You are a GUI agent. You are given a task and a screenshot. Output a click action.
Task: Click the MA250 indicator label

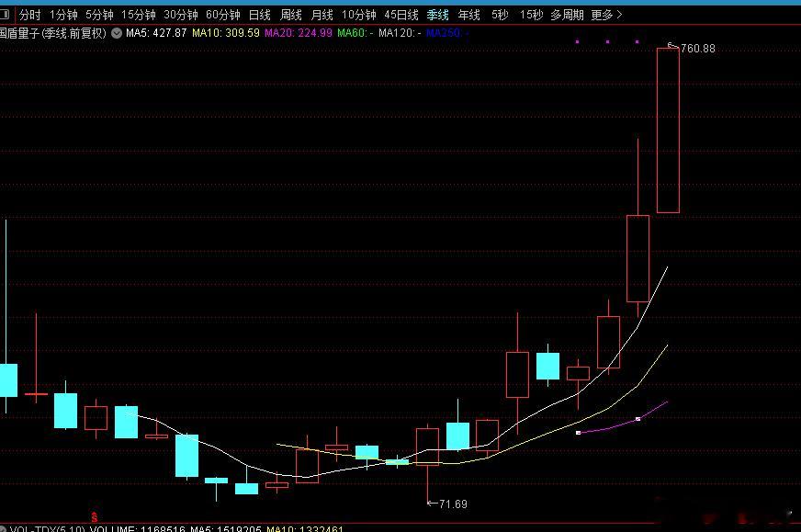tap(447, 33)
